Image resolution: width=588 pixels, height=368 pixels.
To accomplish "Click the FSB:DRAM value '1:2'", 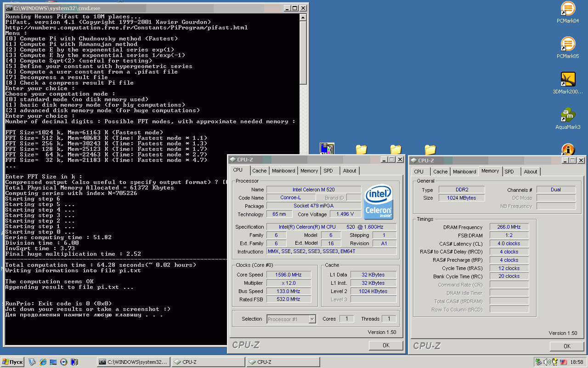I will (x=509, y=236).
